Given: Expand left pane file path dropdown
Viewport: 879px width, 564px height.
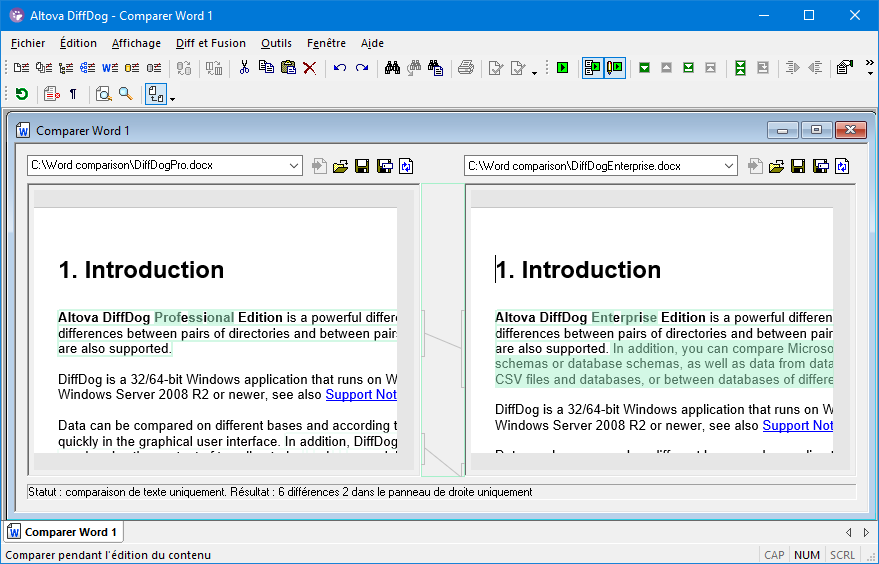Looking at the screenshot, I should pos(294,166).
